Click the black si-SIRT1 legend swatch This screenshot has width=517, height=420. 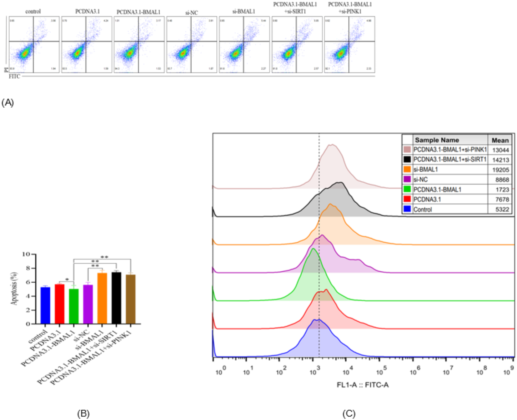(x=407, y=159)
